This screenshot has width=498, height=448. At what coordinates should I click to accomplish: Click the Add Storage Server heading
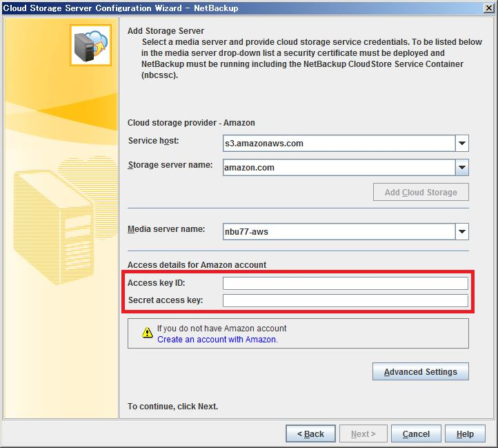coord(166,31)
